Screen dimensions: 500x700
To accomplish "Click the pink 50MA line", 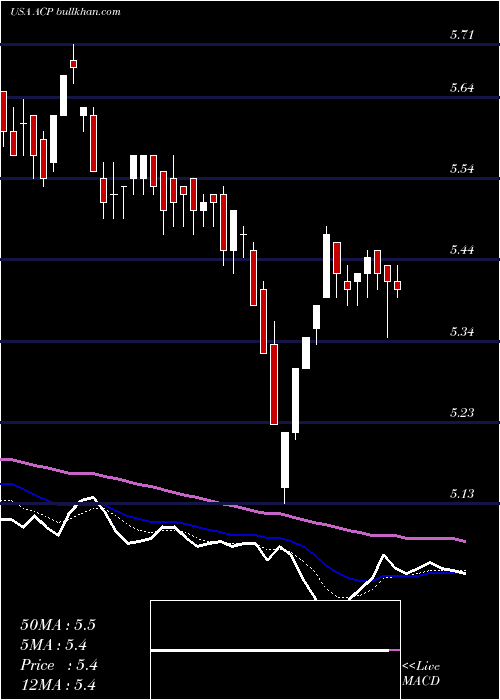I will coord(232,505).
